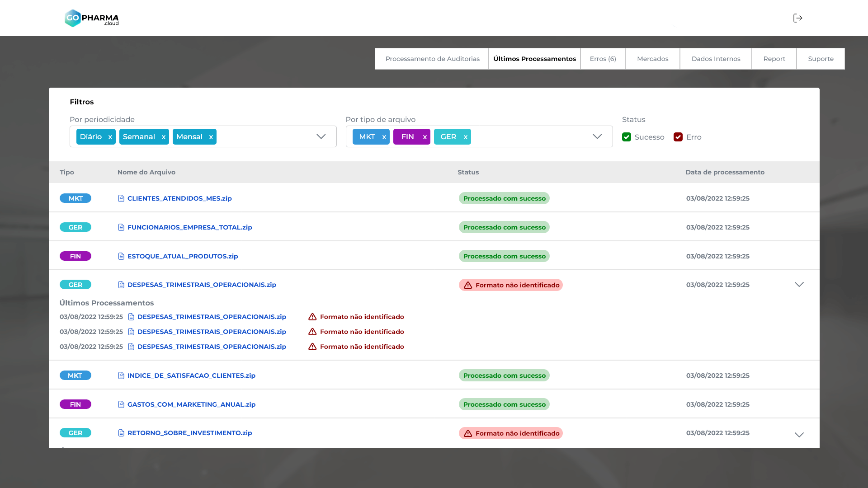The height and width of the screenshot is (488, 868).
Task: Collapse the DESPESAS_TRIMESTRAIS_OPERACIONAIS row chevron
Action: (799, 285)
